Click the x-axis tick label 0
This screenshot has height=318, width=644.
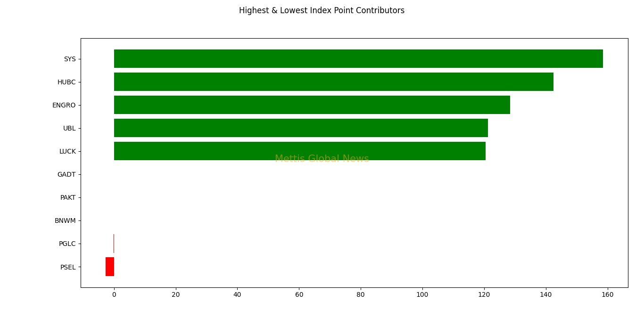pos(114,295)
